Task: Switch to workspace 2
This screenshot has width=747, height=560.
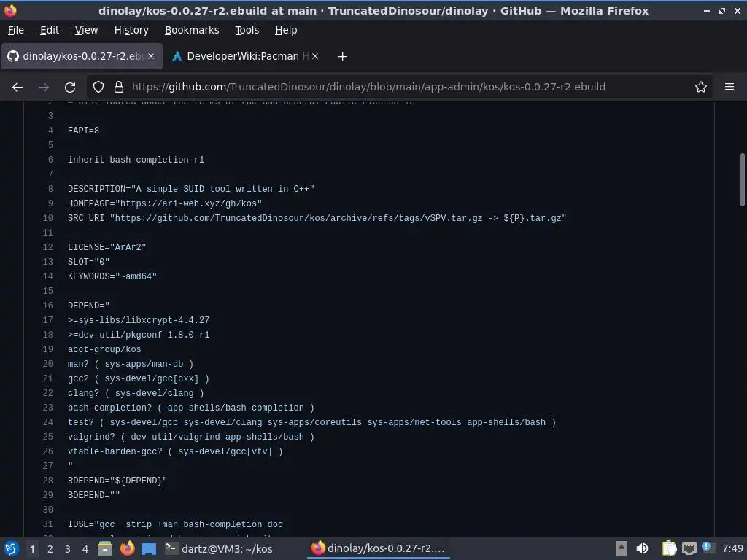Action: (x=50, y=549)
